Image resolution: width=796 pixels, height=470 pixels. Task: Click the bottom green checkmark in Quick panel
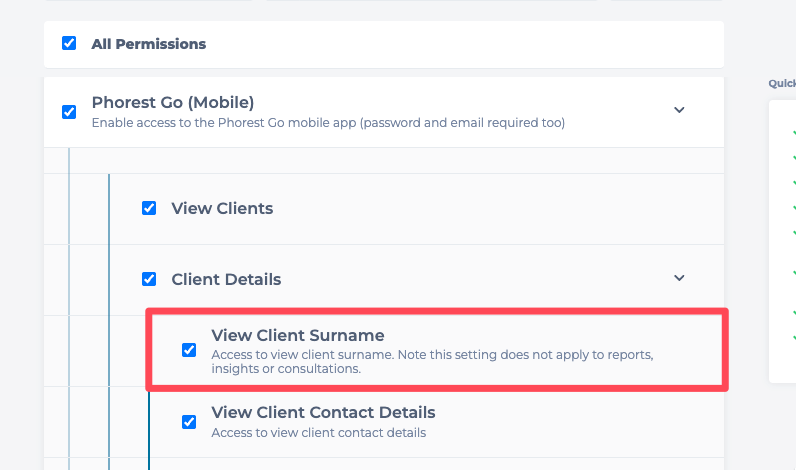[793, 338]
